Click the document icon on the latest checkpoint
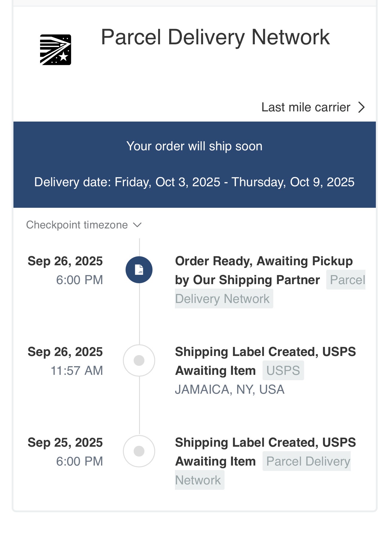Image resolution: width=392 pixels, height=538 pixels. 139,270
